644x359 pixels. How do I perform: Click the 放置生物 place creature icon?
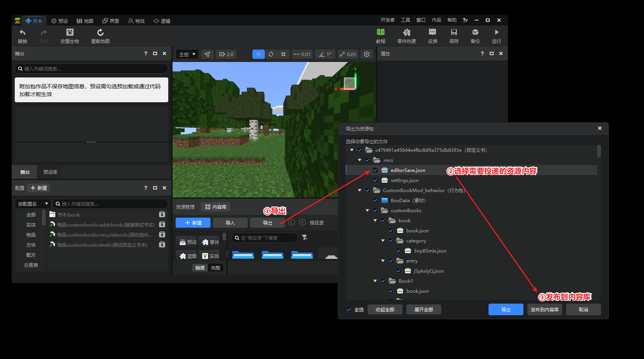pyautogui.click(x=70, y=32)
